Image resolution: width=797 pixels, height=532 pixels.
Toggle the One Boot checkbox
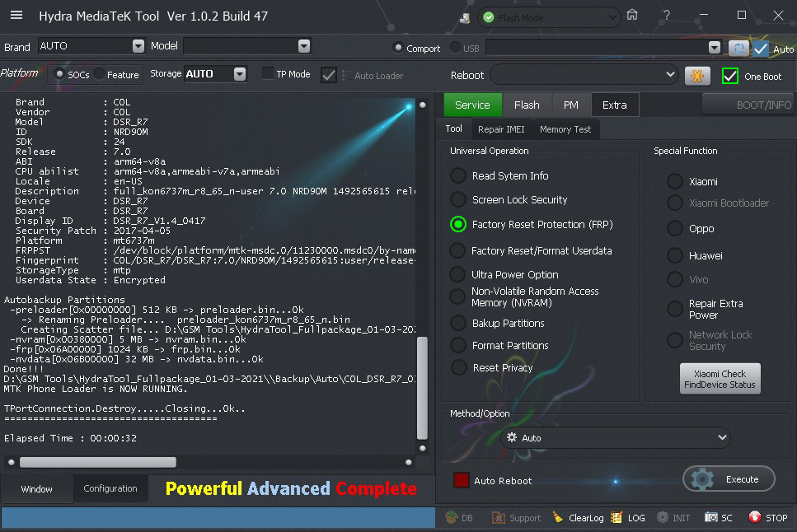click(730, 77)
